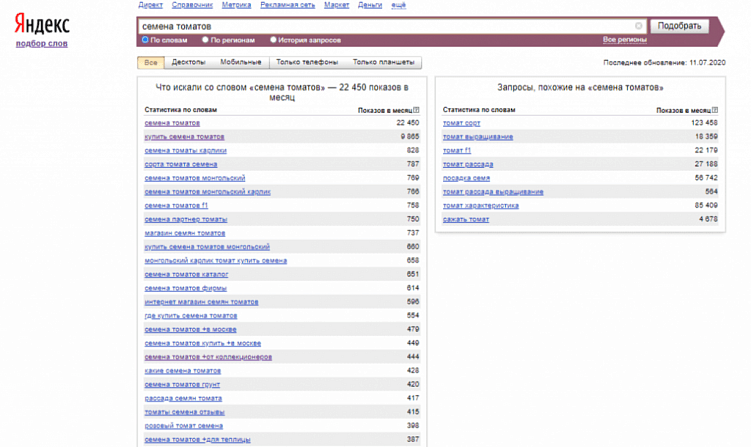
Task: Open какие семена томатов query
Action: pos(182,371)
